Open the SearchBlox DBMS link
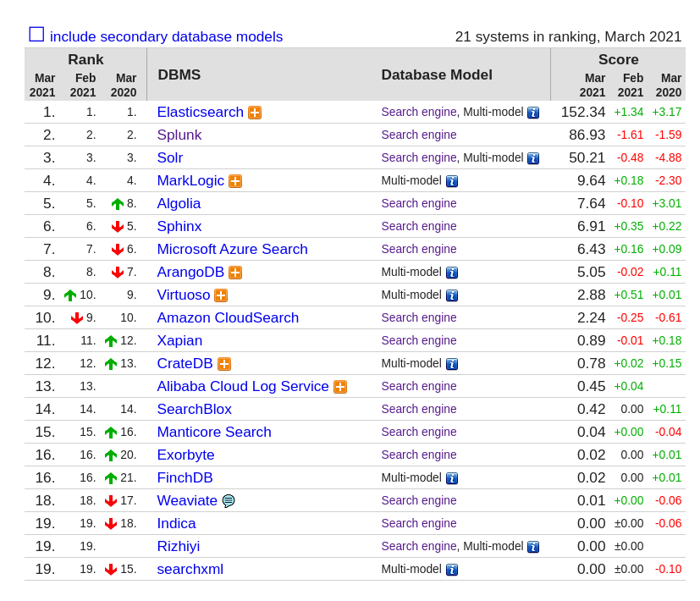This screenshot has height=601, width=700. pos(194,409)
